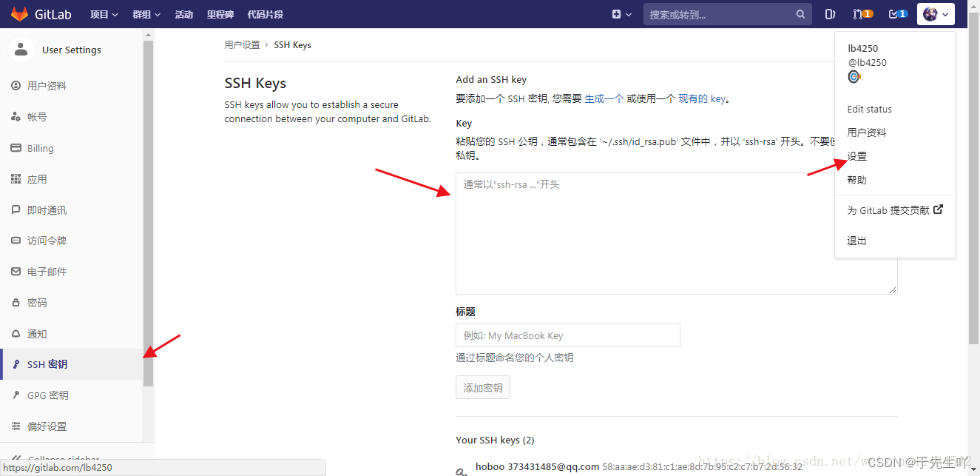Switch to GPG 密钥 in the sidebar
The width and height of the screenshot is (980, 476).
point(47,395)
